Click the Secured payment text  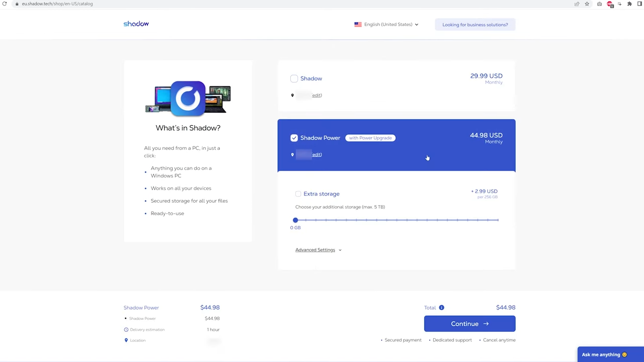click(403, 340)
